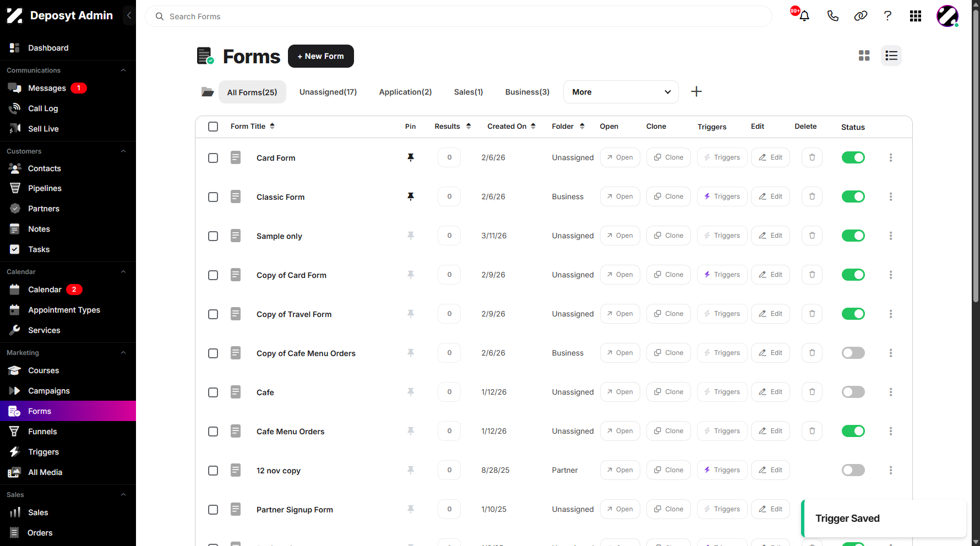
Task: Select the Unassigned(17) folder tab
Action: [x=328, y=92]
